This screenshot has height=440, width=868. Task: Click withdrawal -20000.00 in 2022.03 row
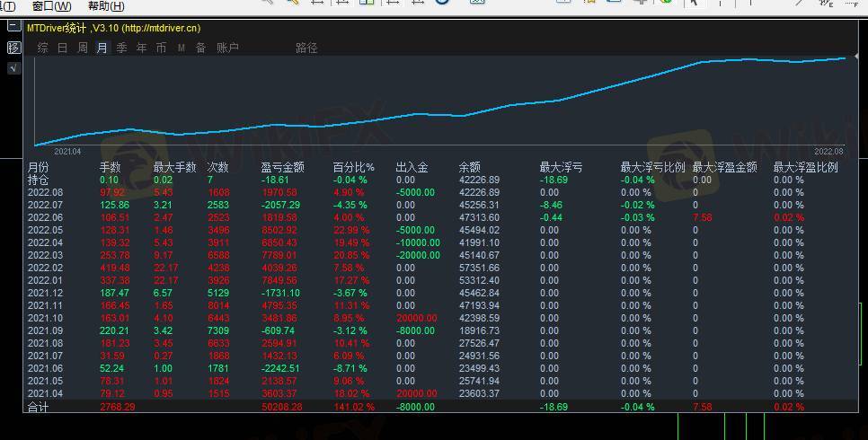point(419,255)
